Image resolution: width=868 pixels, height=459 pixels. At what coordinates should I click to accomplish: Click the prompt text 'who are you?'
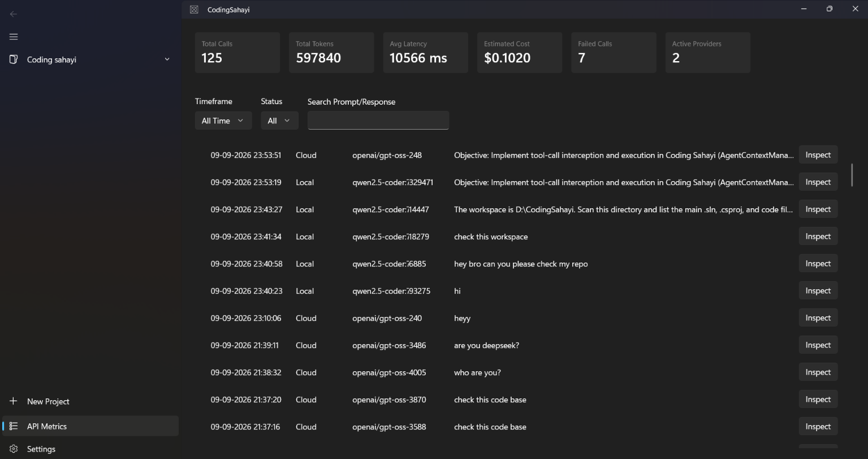477,372
